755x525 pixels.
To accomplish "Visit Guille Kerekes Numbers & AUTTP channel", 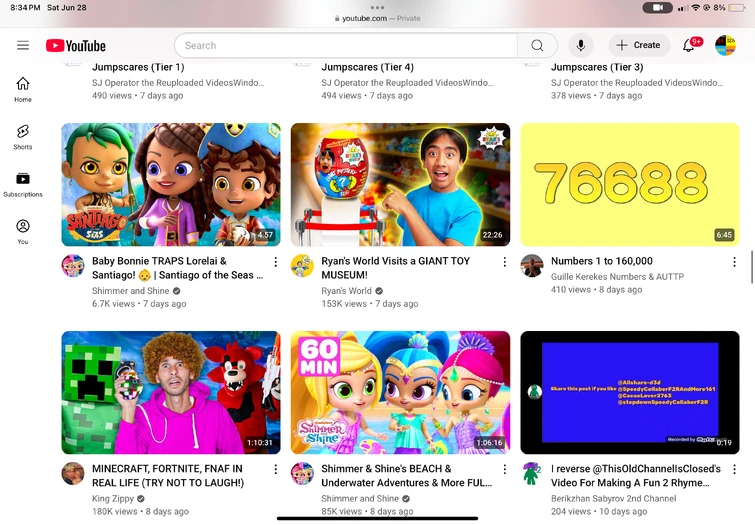I will (x=617, y=276).
